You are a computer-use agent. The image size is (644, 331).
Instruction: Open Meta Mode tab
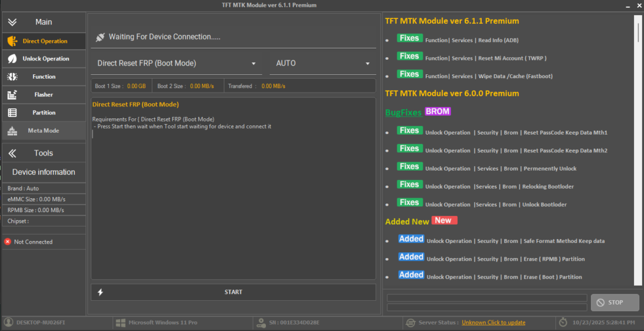coord(44,131)
